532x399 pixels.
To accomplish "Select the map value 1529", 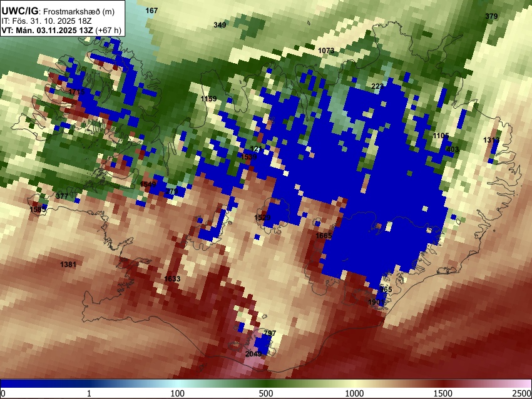I will pyautogui.click(x=262, y=217).
